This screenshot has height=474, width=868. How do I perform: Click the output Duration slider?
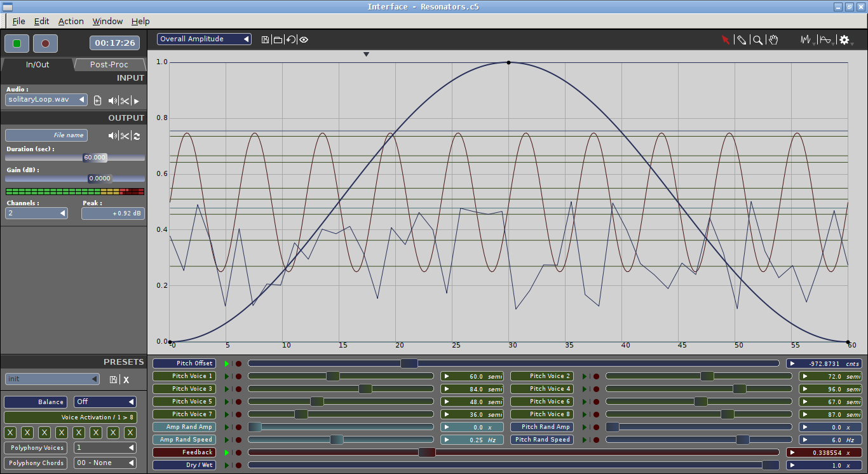75,157
